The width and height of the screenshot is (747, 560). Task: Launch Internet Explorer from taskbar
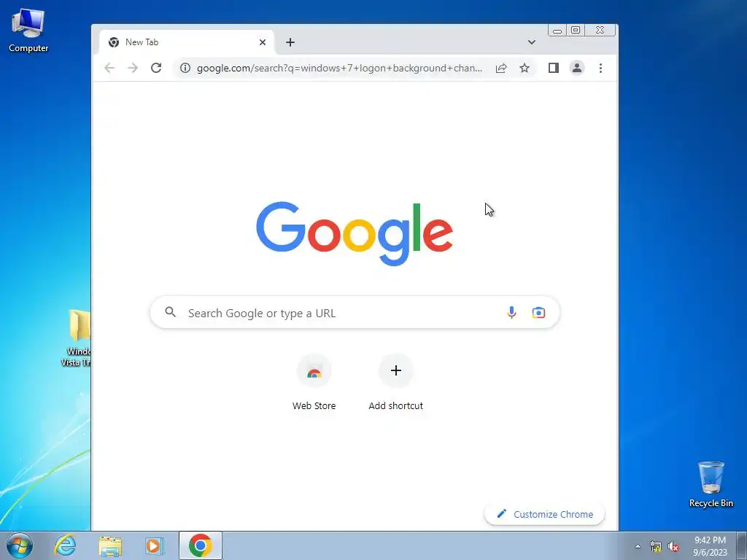point(65,545)
